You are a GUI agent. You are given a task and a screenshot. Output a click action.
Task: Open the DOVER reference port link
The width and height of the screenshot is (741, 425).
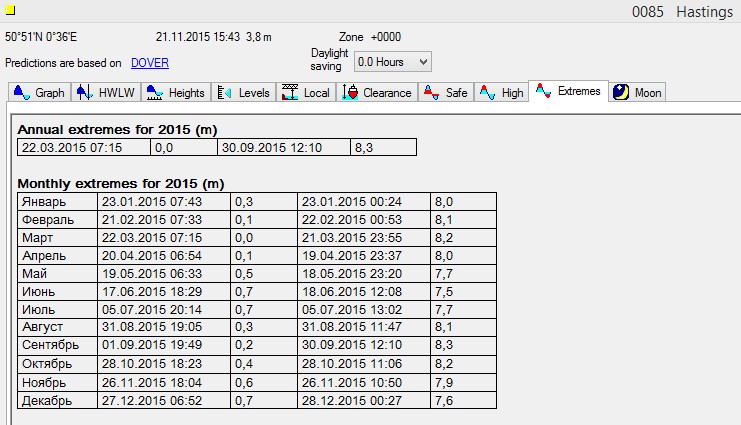click(x=150, y=63)
